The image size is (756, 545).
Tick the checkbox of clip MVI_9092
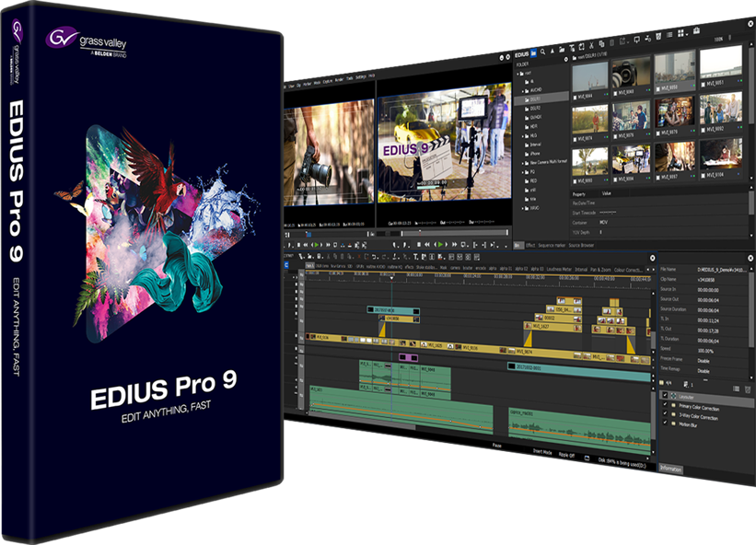(x=703, y=130)
